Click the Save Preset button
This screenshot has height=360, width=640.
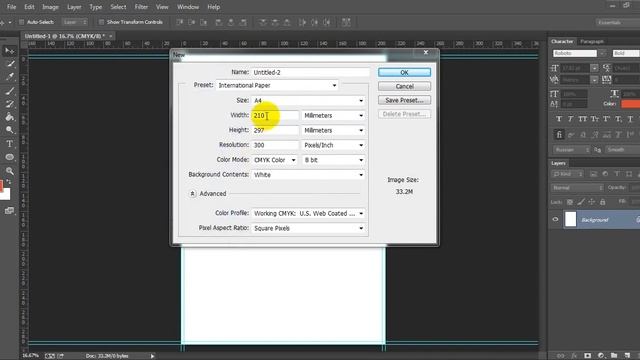click(x=404, y=100)
